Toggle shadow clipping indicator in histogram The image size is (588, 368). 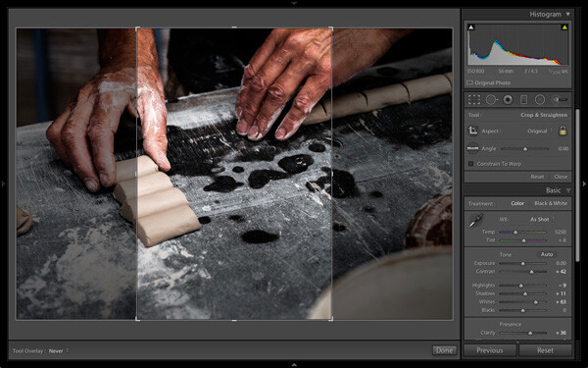[x=471, y=27]
